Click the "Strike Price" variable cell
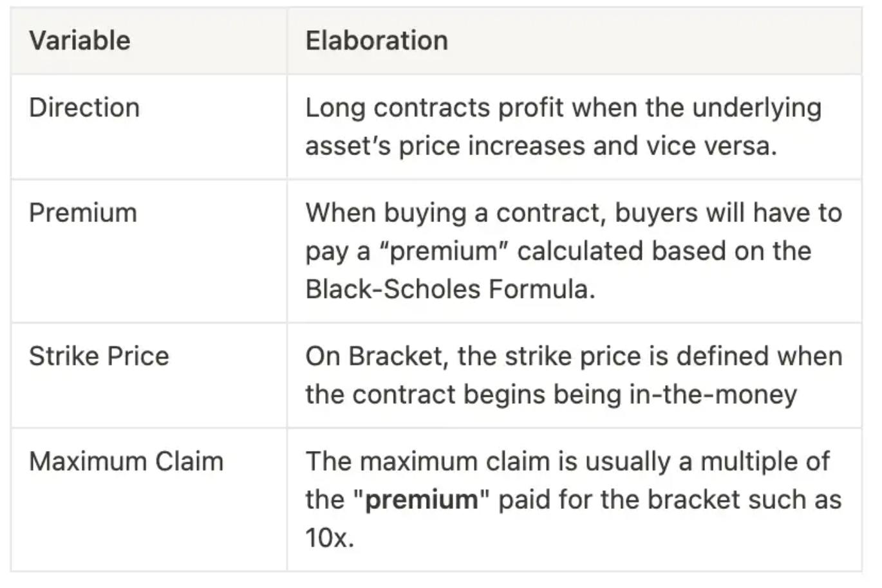 [x=99, y=356]
